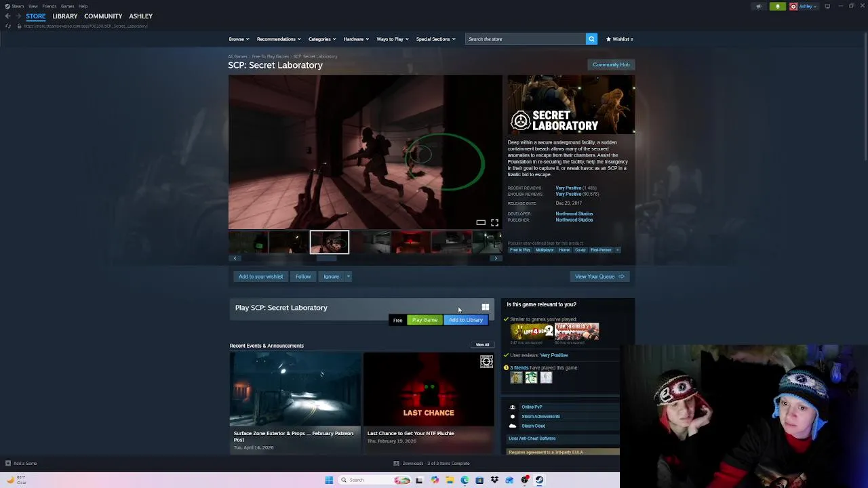Enter fullscreen on the media player
Image resolution: width=868 pixels, height=488 pixels.
pyautogui.click(x=494, y=222)
